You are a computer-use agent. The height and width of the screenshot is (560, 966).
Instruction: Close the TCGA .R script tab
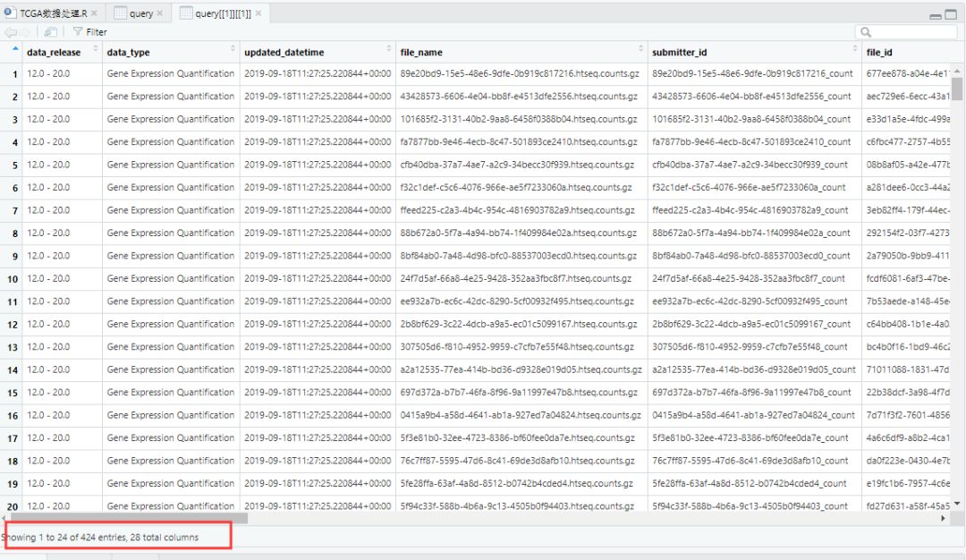click(x=94, y=13)
